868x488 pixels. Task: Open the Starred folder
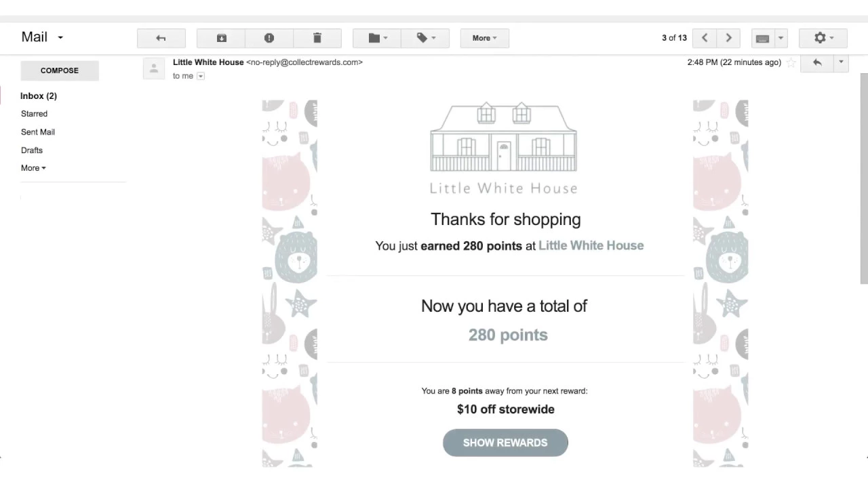(34, 114)
